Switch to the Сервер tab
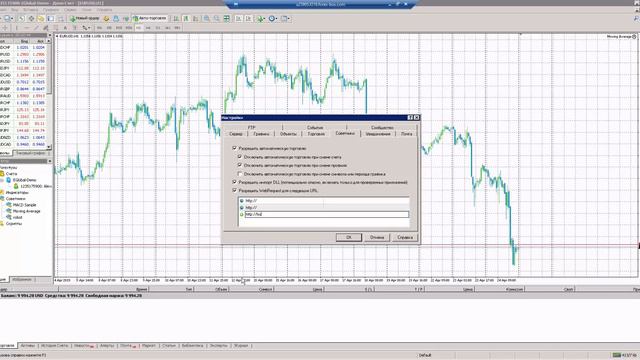The height and width of the screenshot is (360, 640). 236,134
